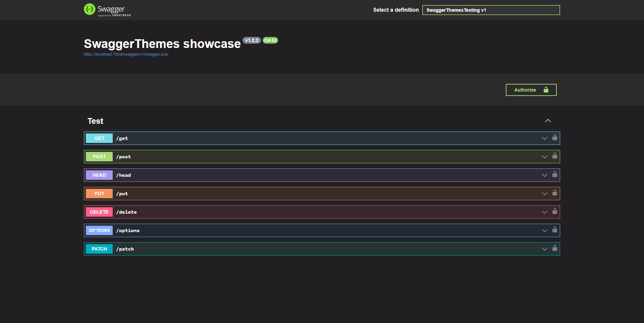Click the /post path text
This screenshot has height=323, width=644.
click(123, 157)
